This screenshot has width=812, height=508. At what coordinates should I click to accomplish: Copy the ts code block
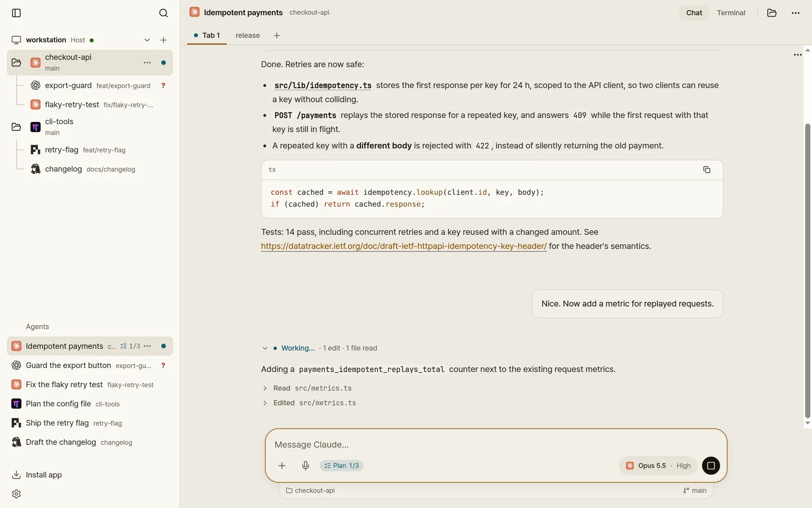pos(706,170)
